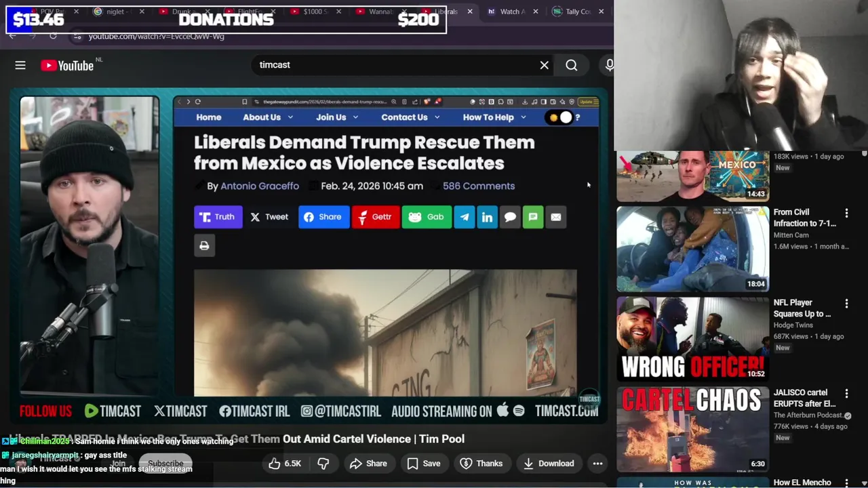Share the article via Telegram icon
The width and height of the screenshot is (868, 488).
(465, 217)
